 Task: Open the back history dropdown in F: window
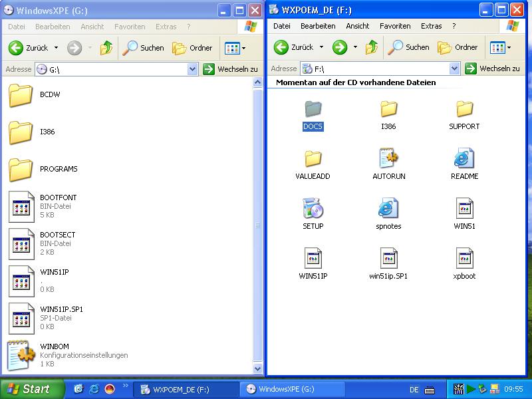point(322,47)
